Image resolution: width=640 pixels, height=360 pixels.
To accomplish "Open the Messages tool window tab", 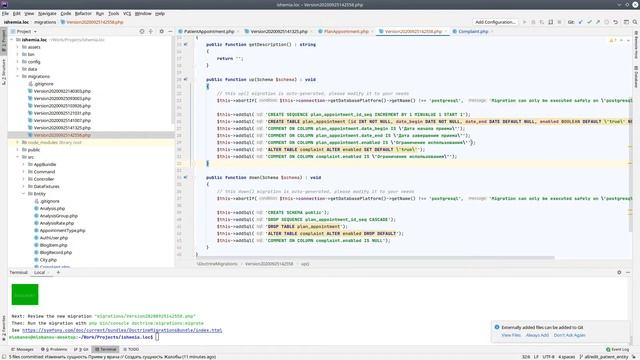I will tap(22, 349).
